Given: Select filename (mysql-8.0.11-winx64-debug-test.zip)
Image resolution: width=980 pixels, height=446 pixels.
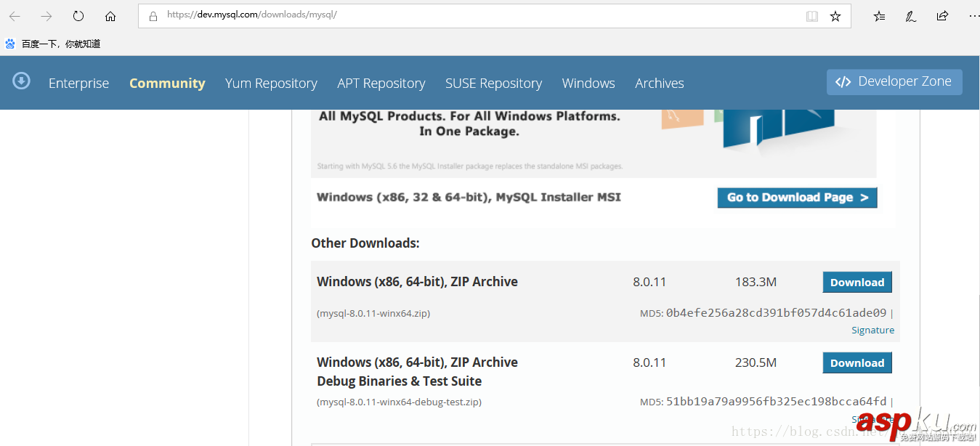Looking at the screenshot, I should 399,402.
